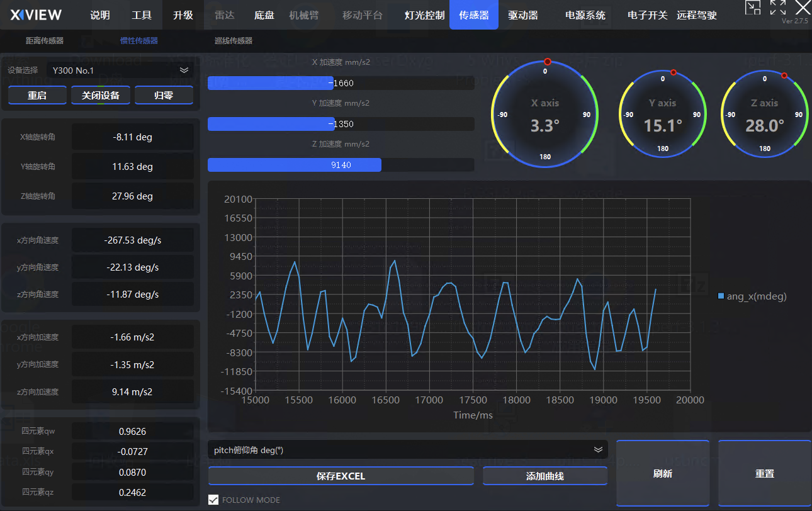Viewport: 812px width, 511px height.
Task: Switch to the 电源系统 tab
Action: 585,15
